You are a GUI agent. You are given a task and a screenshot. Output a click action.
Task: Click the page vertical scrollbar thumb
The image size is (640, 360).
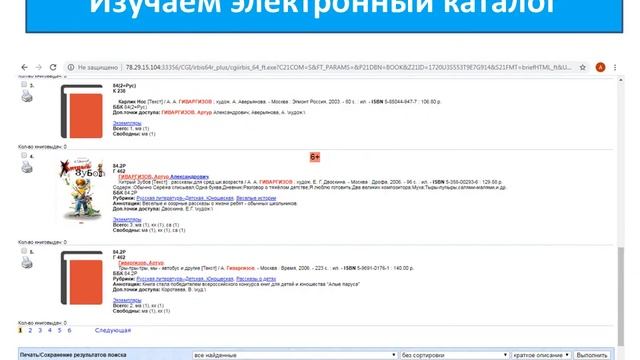(x=621, y=296)
